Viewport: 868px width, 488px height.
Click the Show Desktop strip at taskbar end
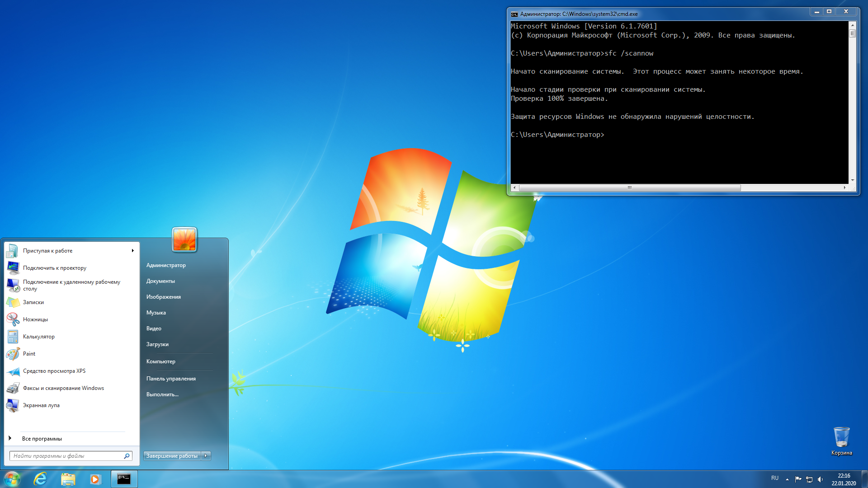(x=864, y=479)
